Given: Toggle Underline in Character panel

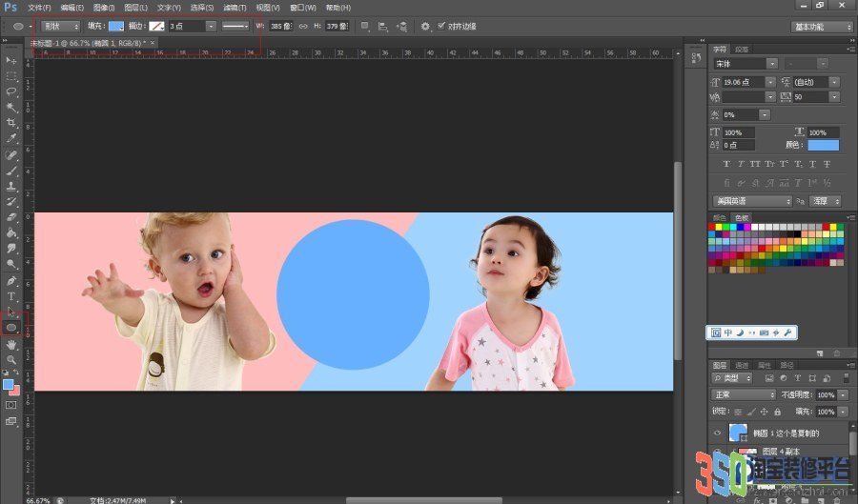Looking at the screenshot, I should tap(812, 164).
